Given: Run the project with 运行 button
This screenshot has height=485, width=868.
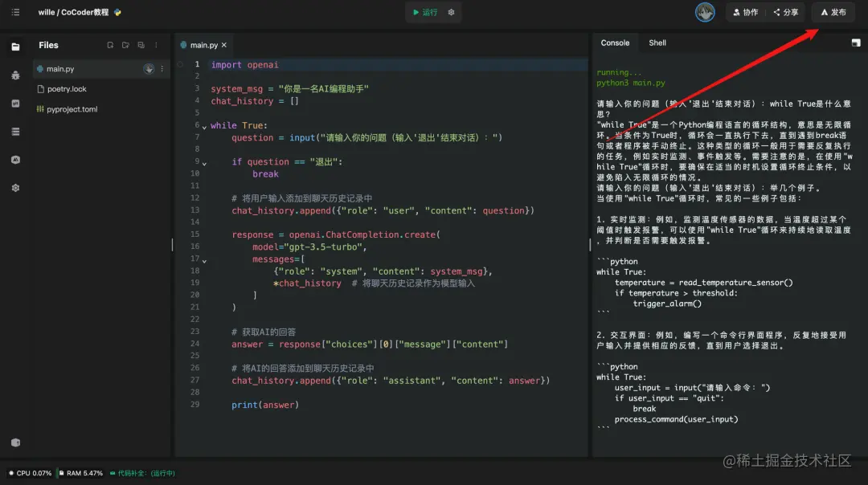Looking at the screenshot, I should (x=425, y=12).
